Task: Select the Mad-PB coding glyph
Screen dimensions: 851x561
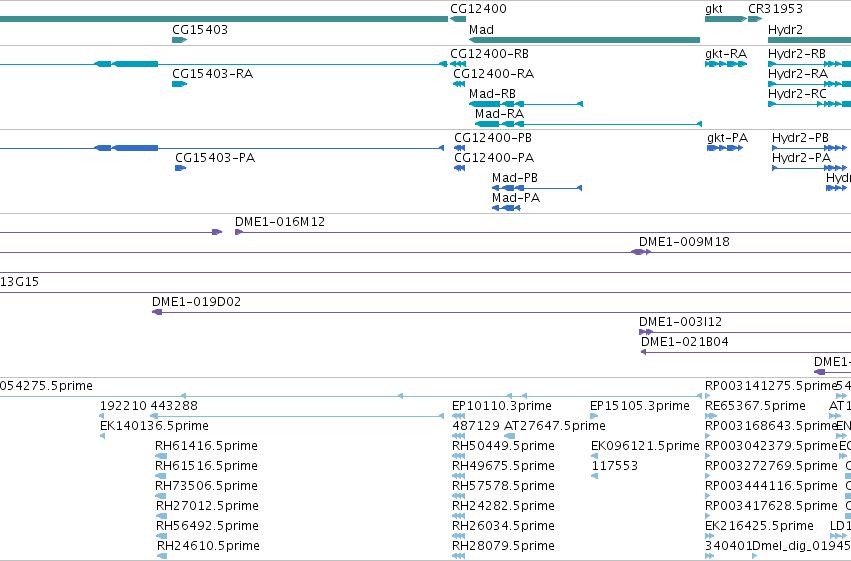Action: pos(537,188)
